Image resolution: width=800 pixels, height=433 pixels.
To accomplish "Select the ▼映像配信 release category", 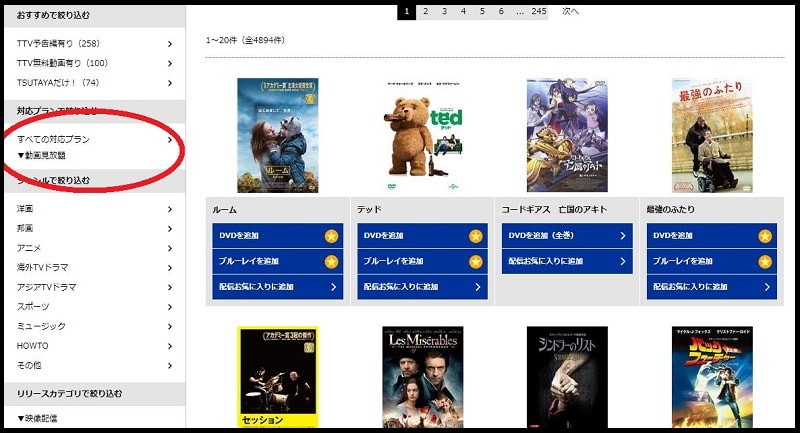I will (37, 419).
